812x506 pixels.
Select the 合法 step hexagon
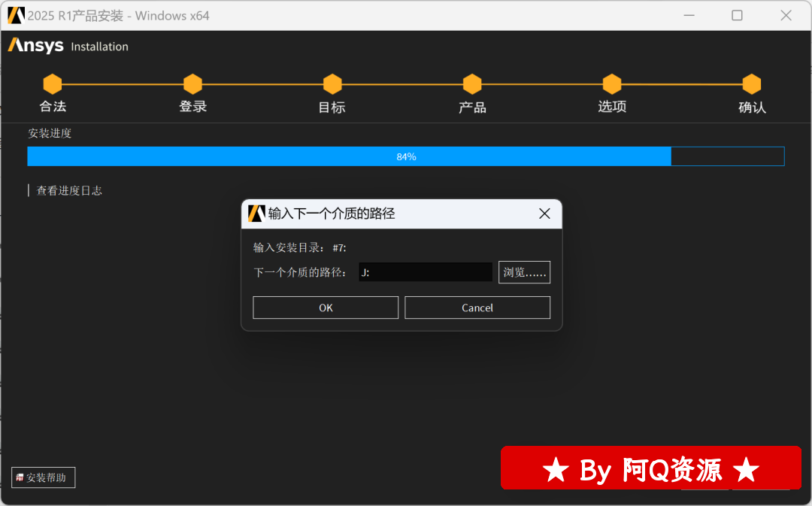click(53, 84)
